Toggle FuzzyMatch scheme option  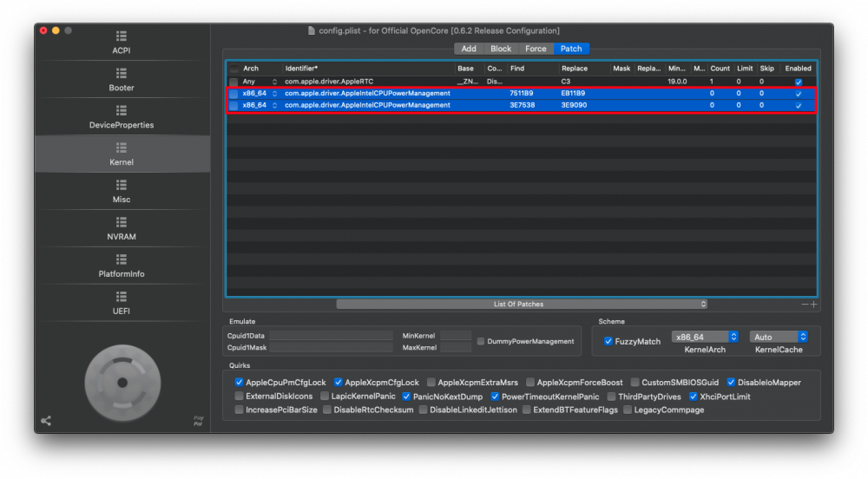point(608,341)
